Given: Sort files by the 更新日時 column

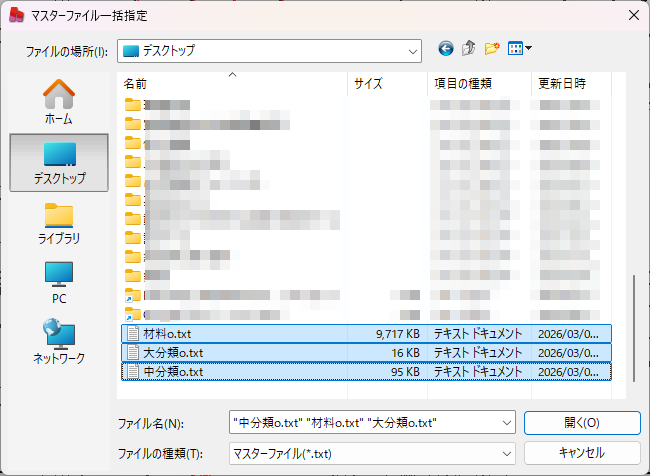Looking at the screenshot, I should pyautogui.click(x=570, y=84).
